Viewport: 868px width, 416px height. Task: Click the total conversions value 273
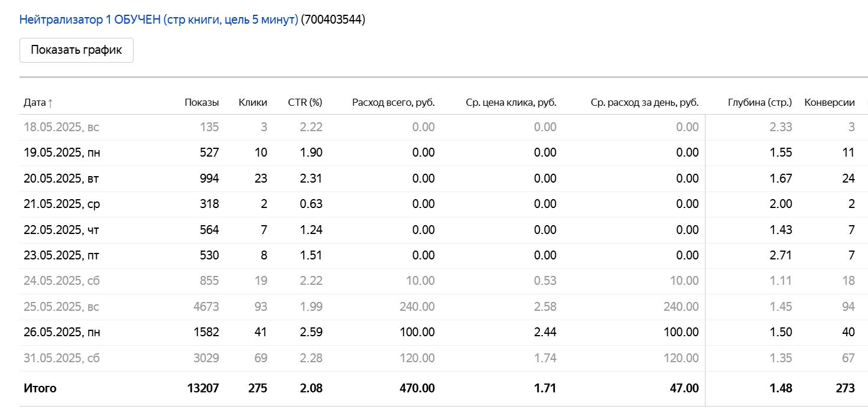tap(845, 388)
